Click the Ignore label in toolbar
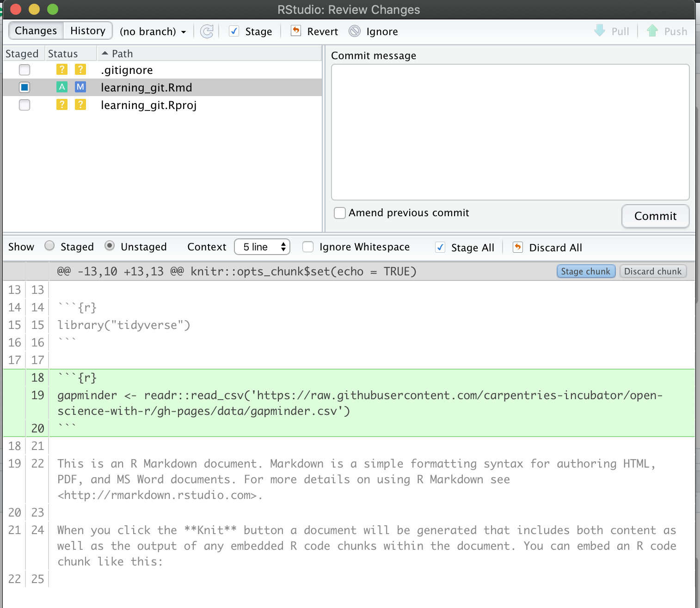 [x=382, y=31]
